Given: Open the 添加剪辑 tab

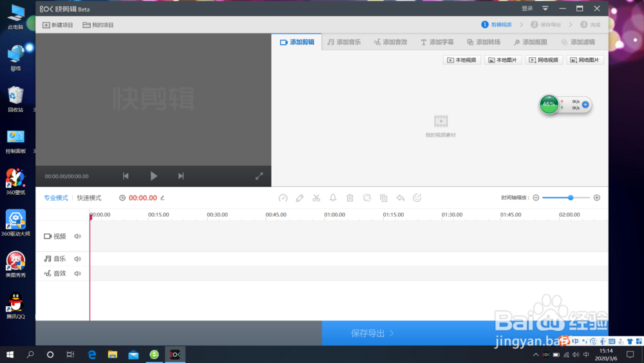Looking at the screenshot, I should coord(297,42).
